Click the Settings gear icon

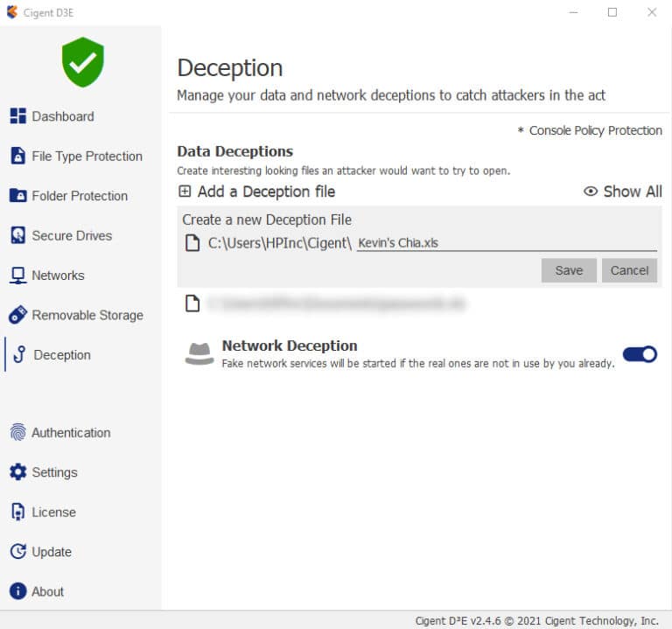pyautogui.click(x=18, y=472)
